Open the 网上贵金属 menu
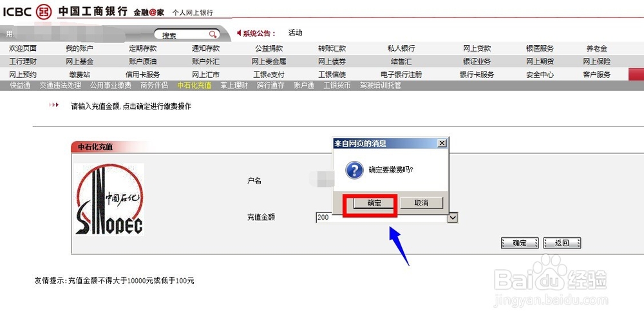The image size is (644, 322). coord(269,62)
